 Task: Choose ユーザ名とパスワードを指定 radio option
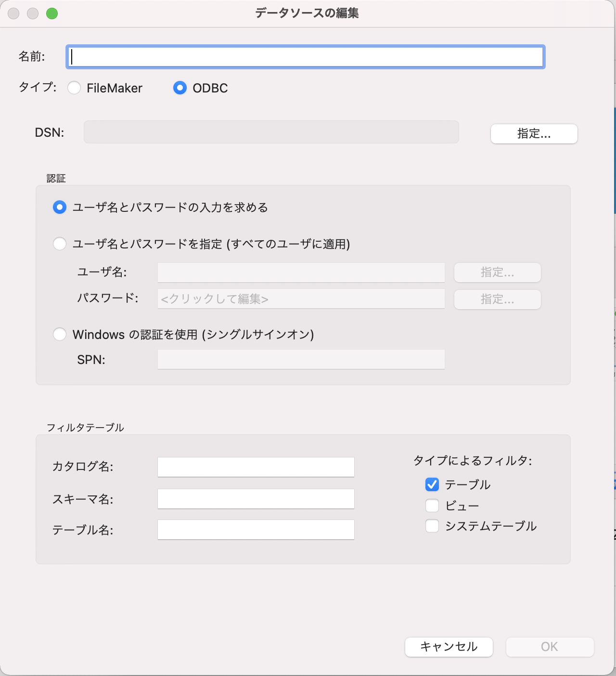(60, 244)
